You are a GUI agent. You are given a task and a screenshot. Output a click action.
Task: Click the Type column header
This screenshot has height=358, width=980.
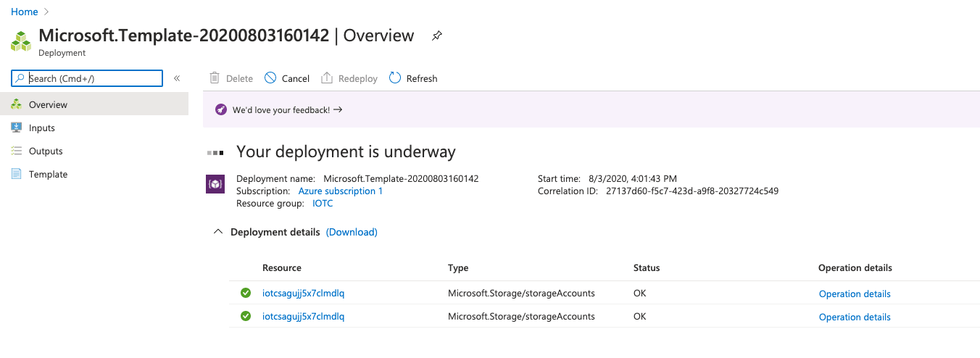(x=458, y=267)
